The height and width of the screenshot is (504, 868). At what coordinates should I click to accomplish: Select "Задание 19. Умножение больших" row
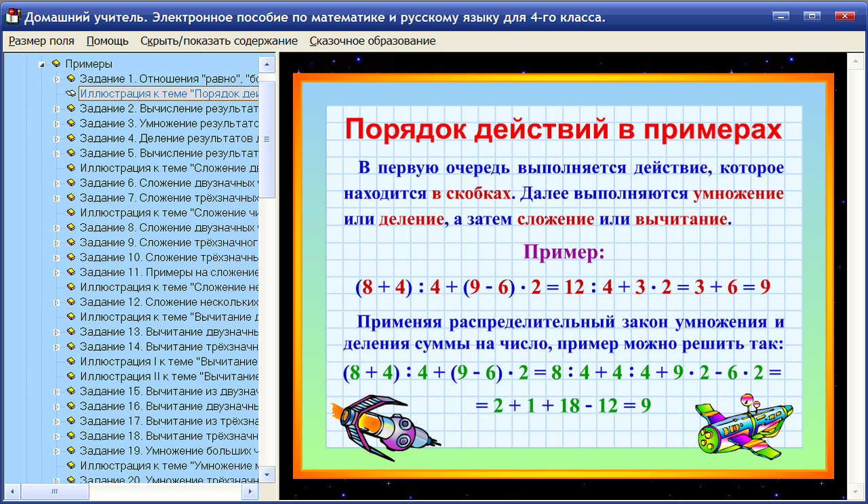(169, 451)
